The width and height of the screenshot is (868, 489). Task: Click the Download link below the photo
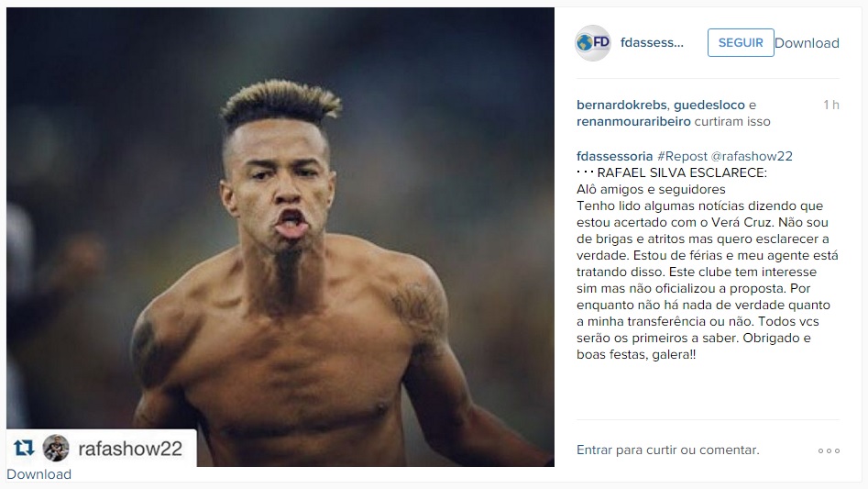pyautogui.click(x=38, y=474)
